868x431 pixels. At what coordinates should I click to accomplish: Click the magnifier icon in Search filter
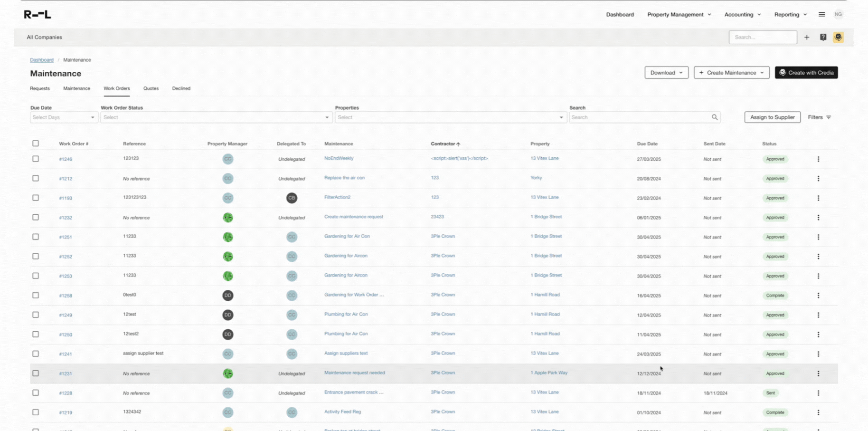pos(714,117)
